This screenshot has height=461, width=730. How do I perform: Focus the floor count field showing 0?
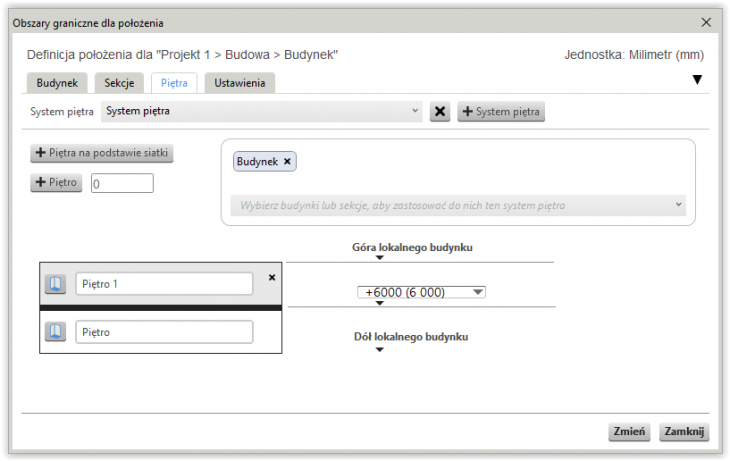(x=122, y=183)
